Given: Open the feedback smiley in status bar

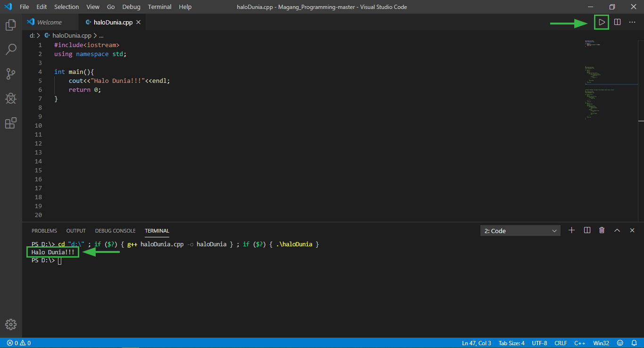Looking at the screenshot, I should coord(620,343).
